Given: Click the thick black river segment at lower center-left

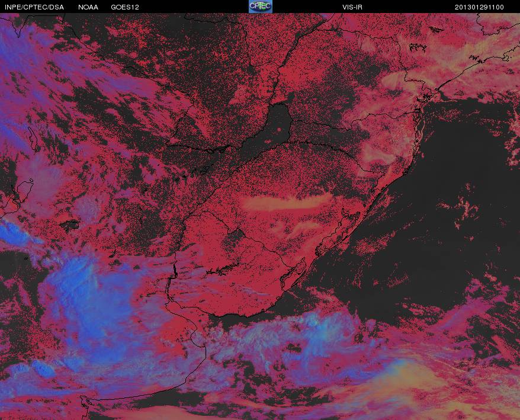Looking at the screenshot, I should click(x=175, y=270).
